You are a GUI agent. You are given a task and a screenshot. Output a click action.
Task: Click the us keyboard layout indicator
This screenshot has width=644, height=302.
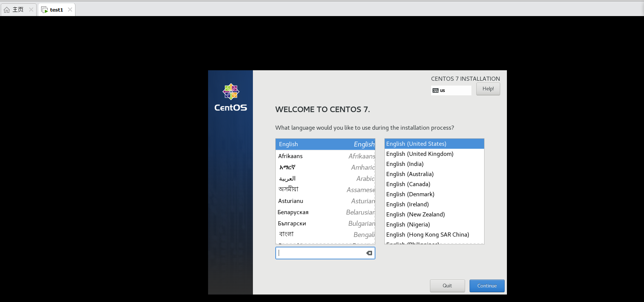pos(451,90)
